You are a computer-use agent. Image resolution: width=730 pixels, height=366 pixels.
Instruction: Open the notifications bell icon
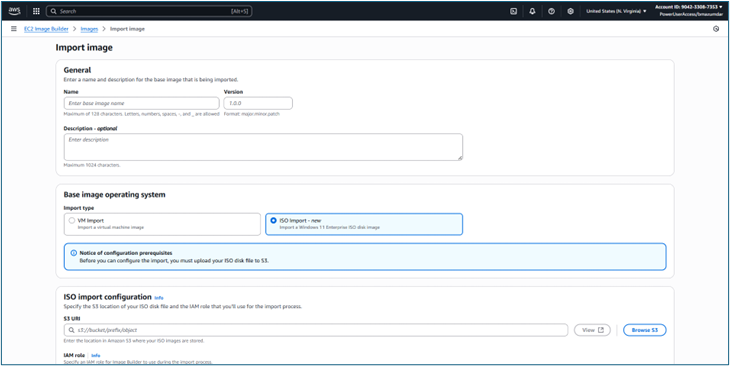click(x=533, y=11)
